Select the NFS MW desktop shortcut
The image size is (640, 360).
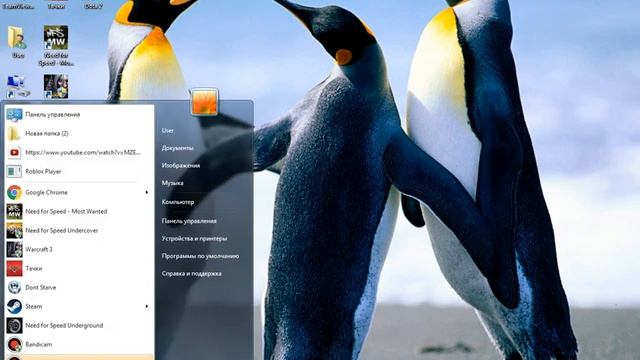point(56,46)
